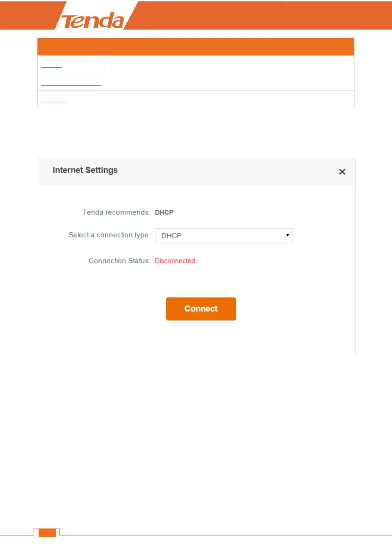
Task: Click the empty description cell beside the first link
Action: (229, 64)
